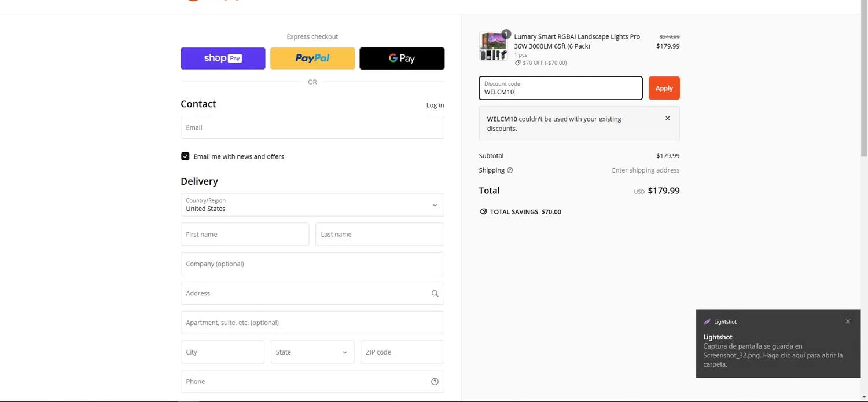Click into the First name field
868x402 pixels.
244,235
